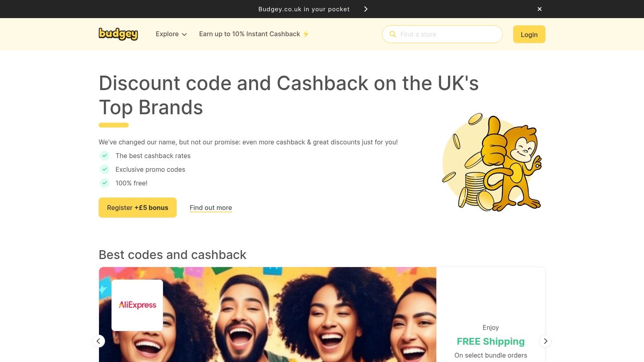
Task: Click the lightning bolt cashback icon
Action: (x=306, y=34)
